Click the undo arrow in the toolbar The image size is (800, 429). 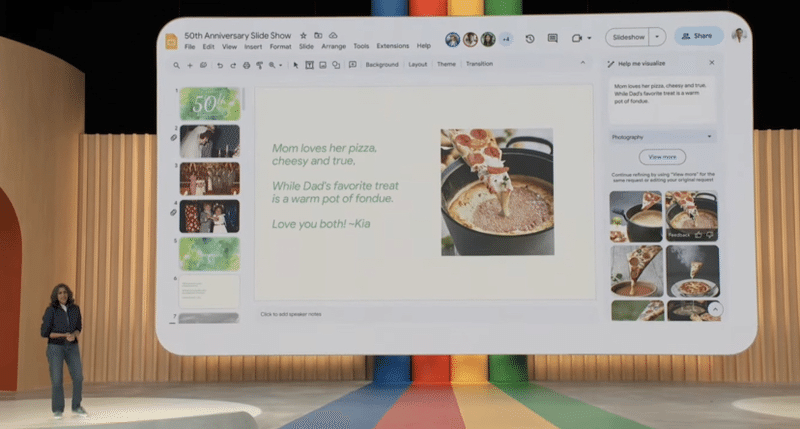(220, 65)
